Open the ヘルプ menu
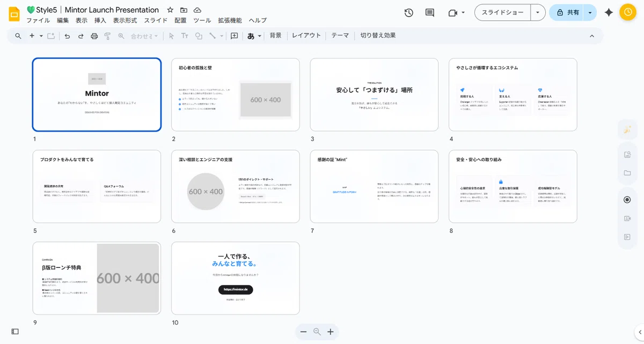The height and width of the screenshot is (344, 644). coord(258,20)
